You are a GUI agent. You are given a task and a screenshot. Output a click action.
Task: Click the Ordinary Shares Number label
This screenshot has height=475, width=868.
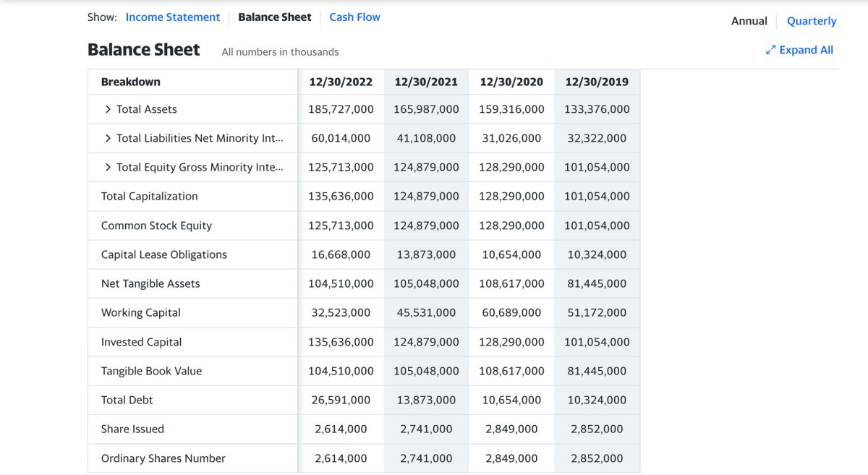click(163, 458)
